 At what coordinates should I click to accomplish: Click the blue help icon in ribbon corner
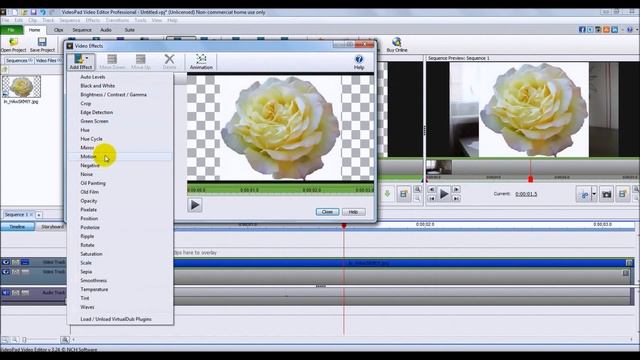[x=630, y=30]
